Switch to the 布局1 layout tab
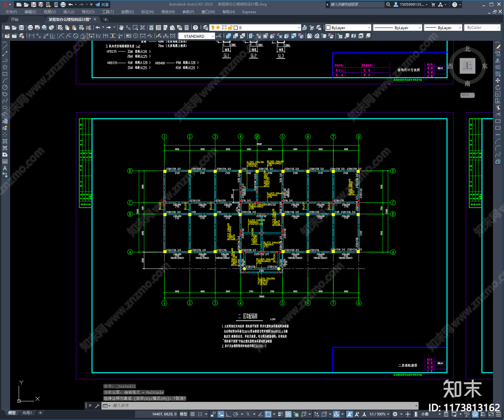The height and width of the screenshot is (420, 504). coord(27,413)
